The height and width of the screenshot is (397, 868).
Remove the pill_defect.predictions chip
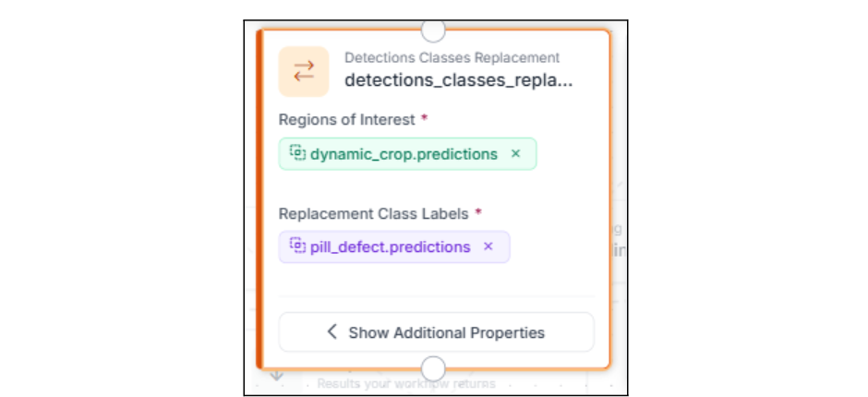[x=488, y=247]
